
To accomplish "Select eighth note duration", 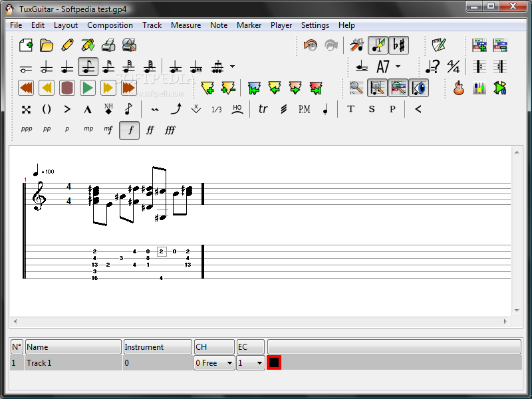I will 88,66.
